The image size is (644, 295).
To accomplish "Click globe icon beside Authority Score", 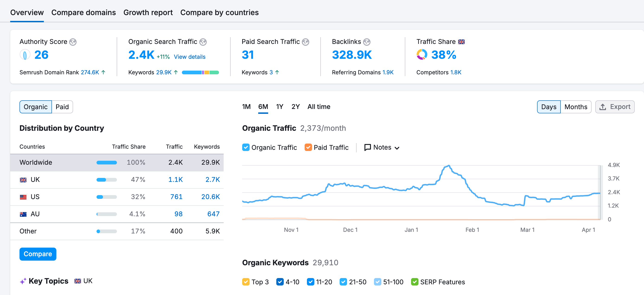I will point(73,42).
